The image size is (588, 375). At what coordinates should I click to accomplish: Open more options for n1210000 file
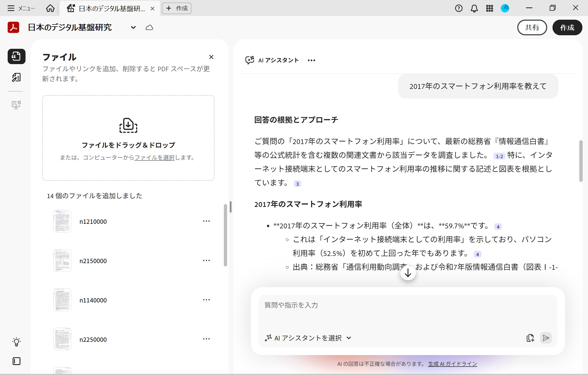pos(206,221)
